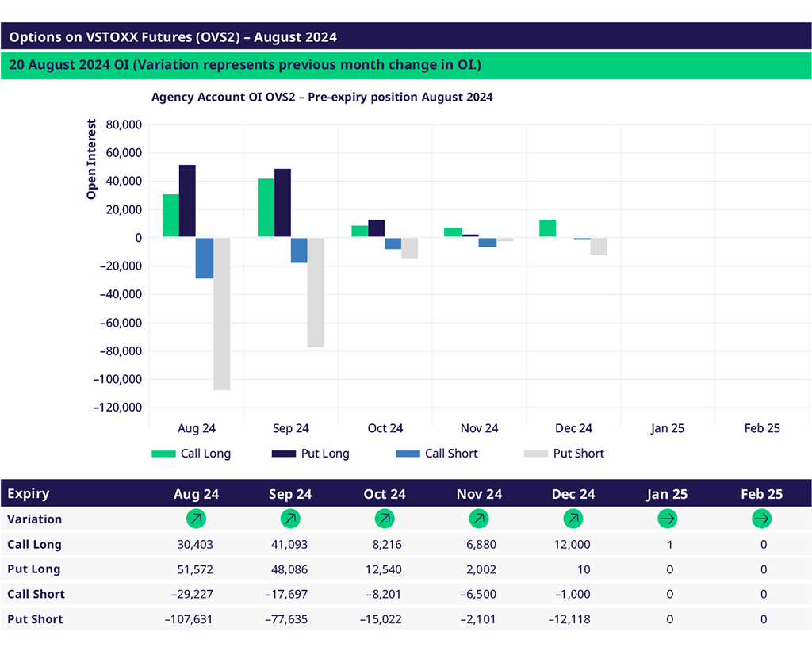The width and height of the screenshot is (812, 651).
Task: Click the Nov 24 variation up-arrow icon
Action: 479,519
